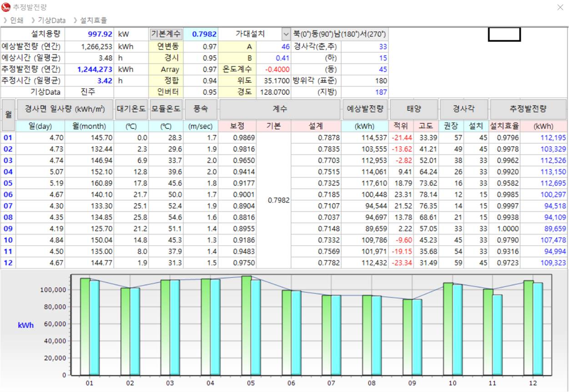Click 보정 coefficient cell 0.8816
The width and height of the screenshot is (569, 392).
[x=237, y=217]
